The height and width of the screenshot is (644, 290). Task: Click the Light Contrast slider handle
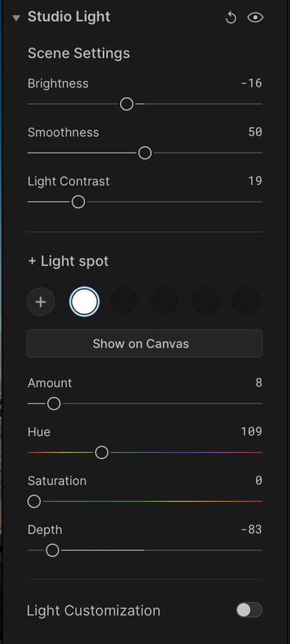point(78,202)
